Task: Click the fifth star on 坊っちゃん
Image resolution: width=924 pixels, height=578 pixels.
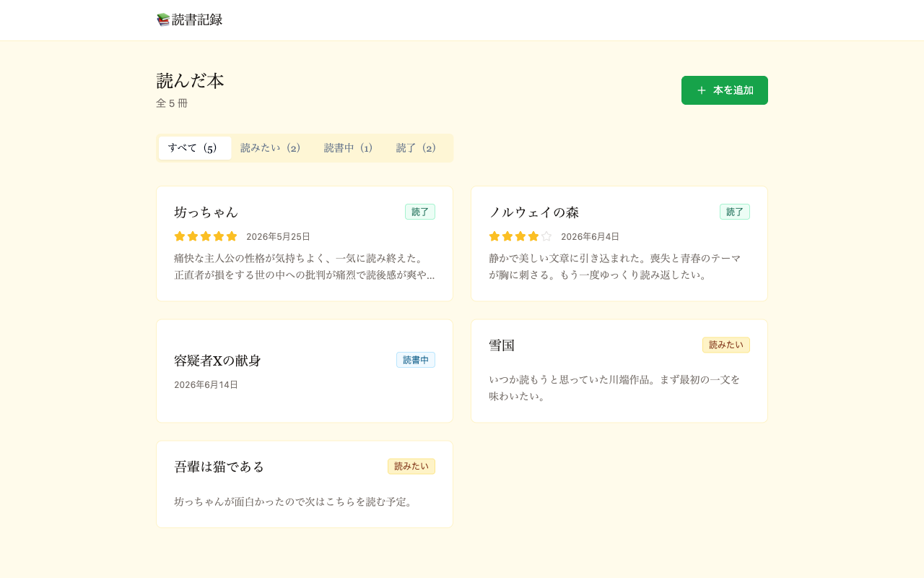Action: [x=232, y=236]
